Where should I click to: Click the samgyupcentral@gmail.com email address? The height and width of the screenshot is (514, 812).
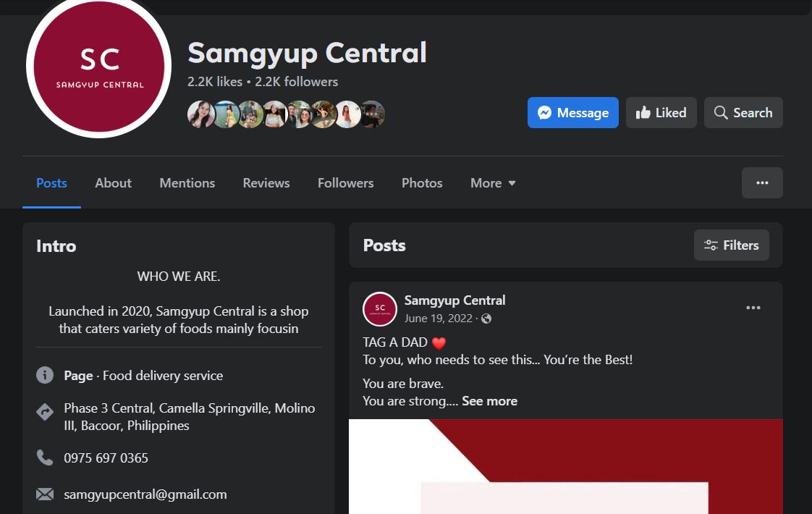coord(145,494)
